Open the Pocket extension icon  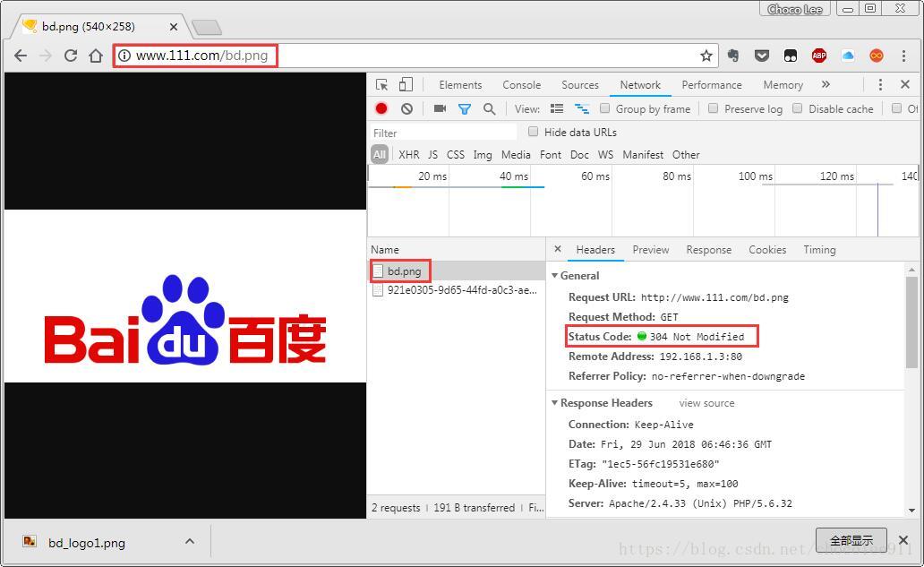762,56
